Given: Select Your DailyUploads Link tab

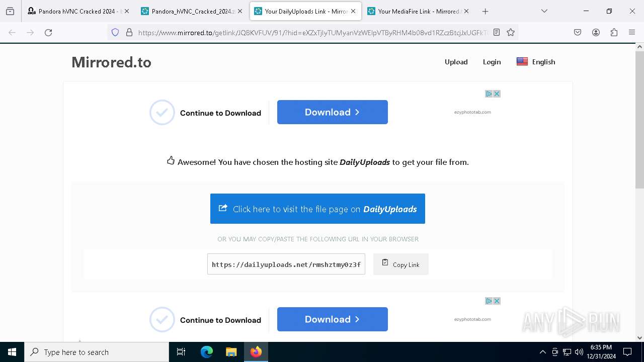Looking at the screenshot, I should [305, 11].
